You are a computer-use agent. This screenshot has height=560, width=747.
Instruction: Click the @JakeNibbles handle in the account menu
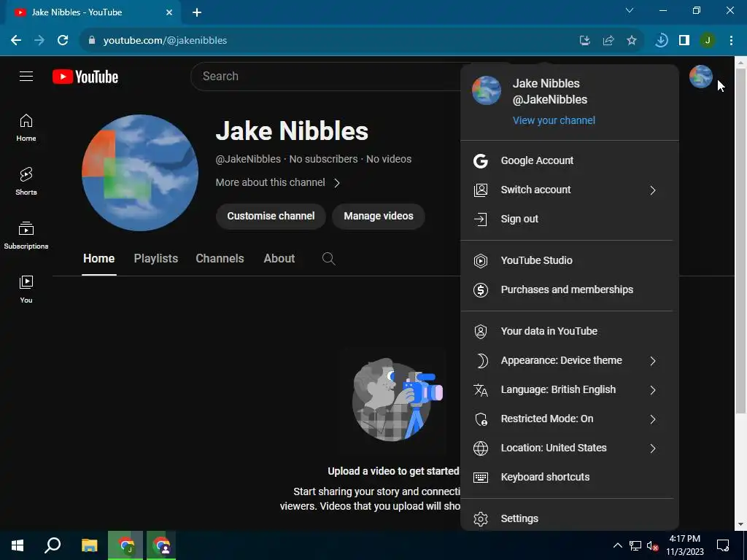[550, 99]
